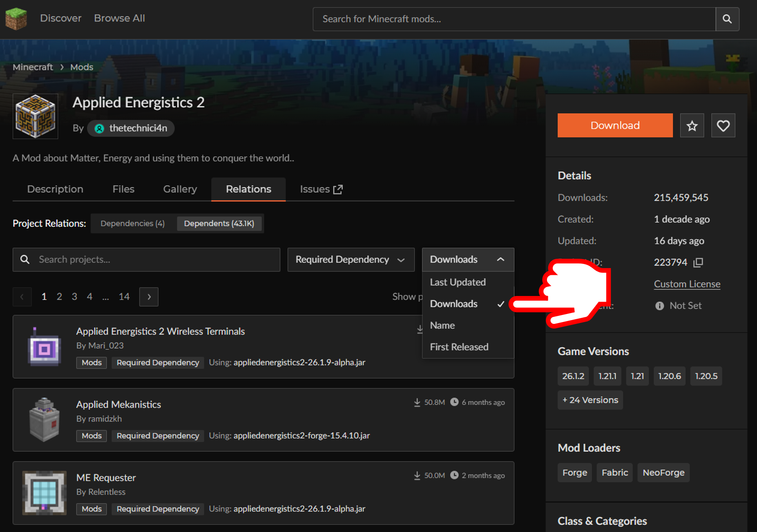Focus the Search for Minecraft mods field

514,19
